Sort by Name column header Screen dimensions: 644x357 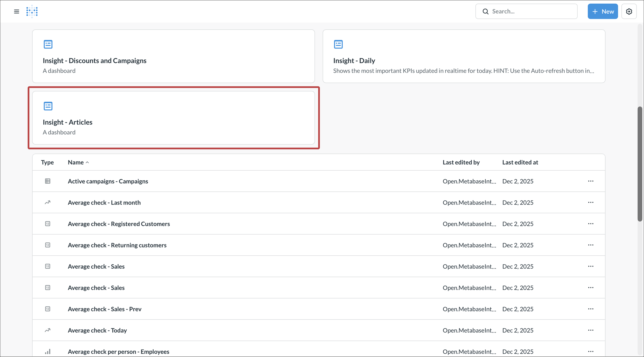(x=76, y=162)
